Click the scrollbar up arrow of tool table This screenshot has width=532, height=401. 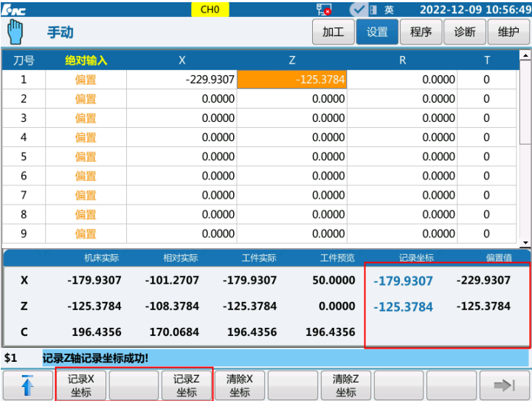click(525, 55)
